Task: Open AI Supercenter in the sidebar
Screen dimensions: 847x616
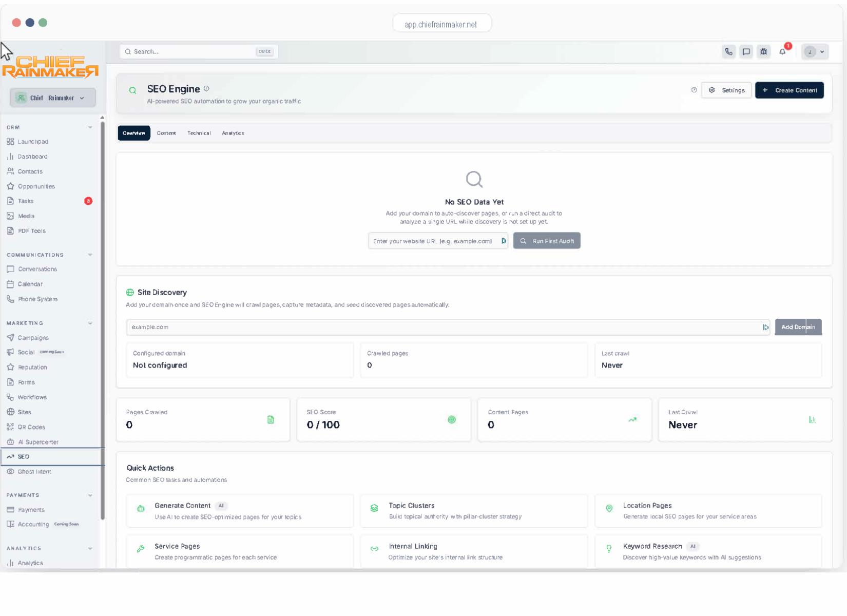Action: 38,442
